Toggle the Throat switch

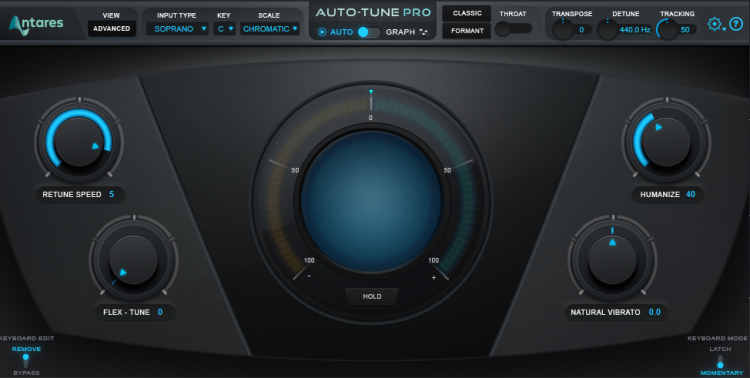[513, 29]
